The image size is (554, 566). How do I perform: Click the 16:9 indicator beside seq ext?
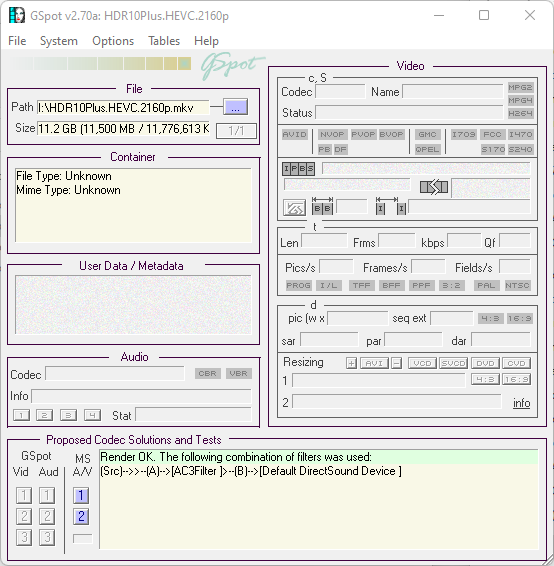[519, 318]
